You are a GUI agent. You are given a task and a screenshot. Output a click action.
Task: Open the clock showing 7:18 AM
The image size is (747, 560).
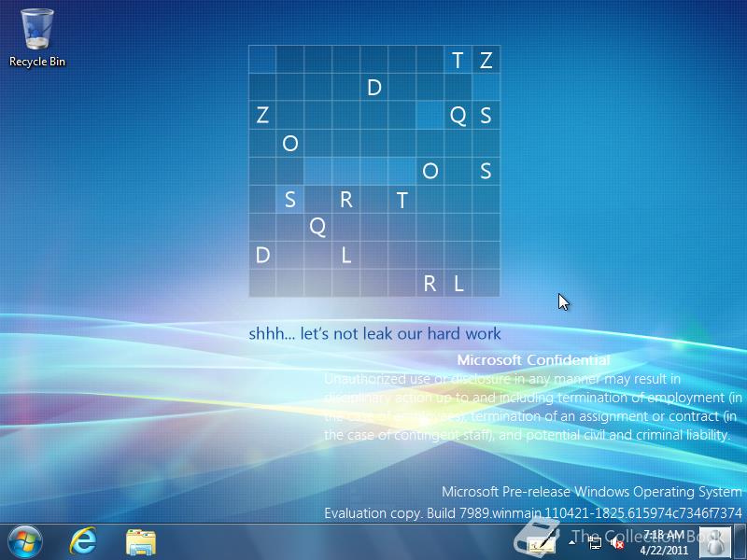coord(664,542)
